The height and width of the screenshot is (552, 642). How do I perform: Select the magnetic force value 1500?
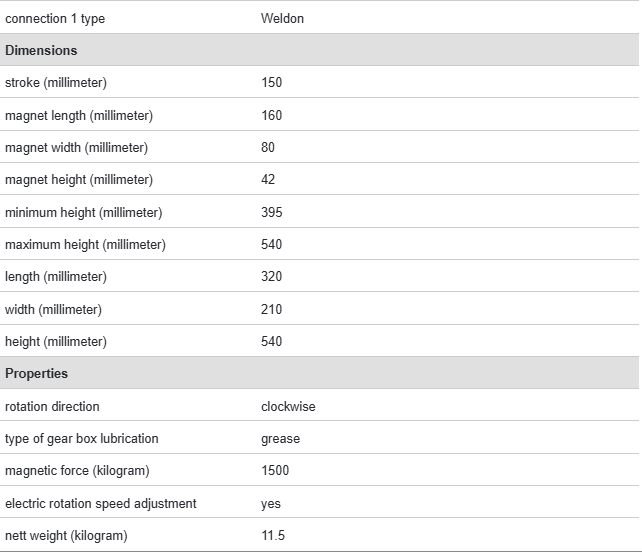275,471
